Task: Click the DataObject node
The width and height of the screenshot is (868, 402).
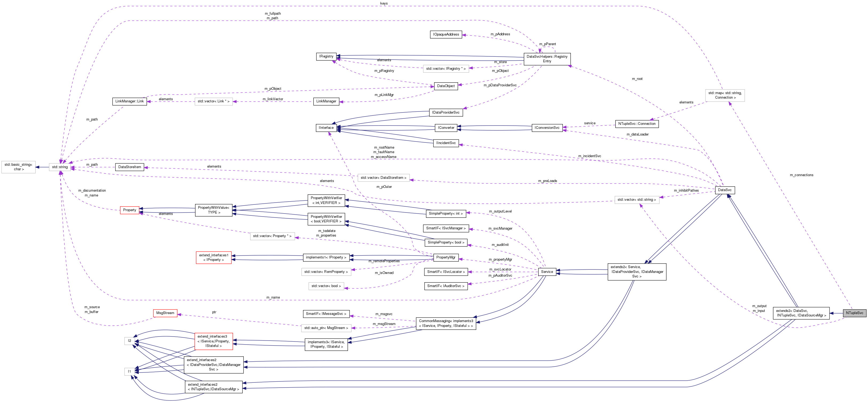Action: coord(445,86)
